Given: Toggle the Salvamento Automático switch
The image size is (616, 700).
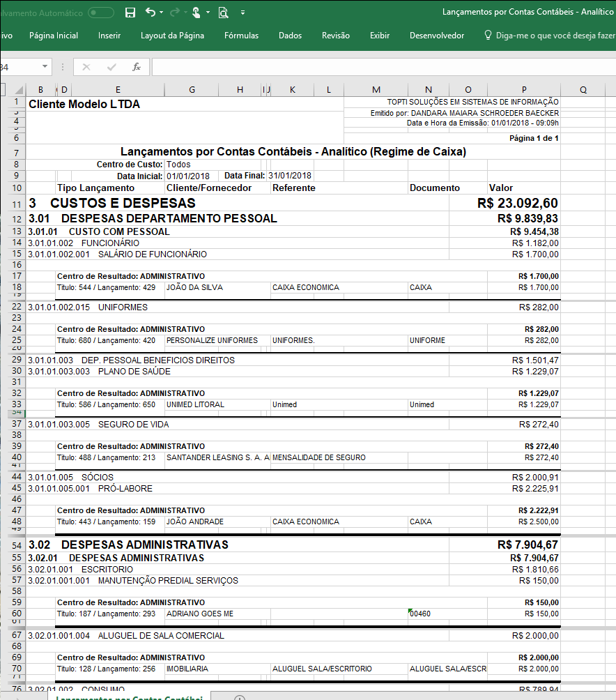Looking at the screenshot, I should (101, 13).
